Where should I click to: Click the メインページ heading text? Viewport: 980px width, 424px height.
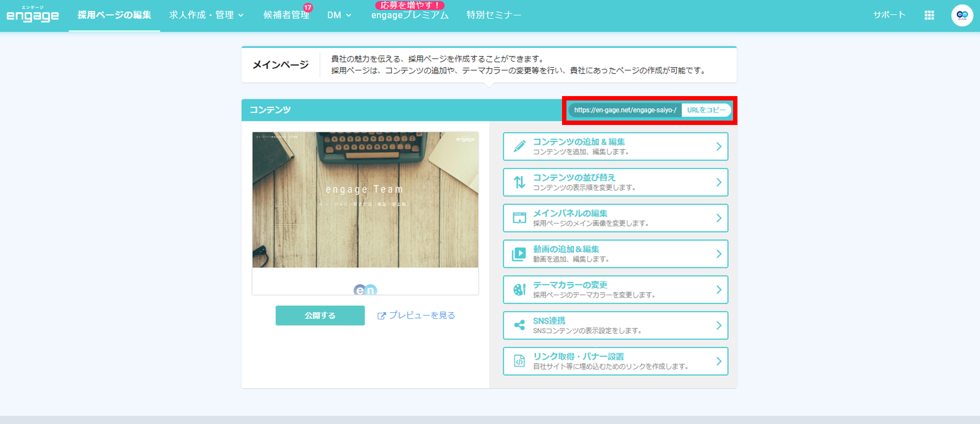coord(280,65)
